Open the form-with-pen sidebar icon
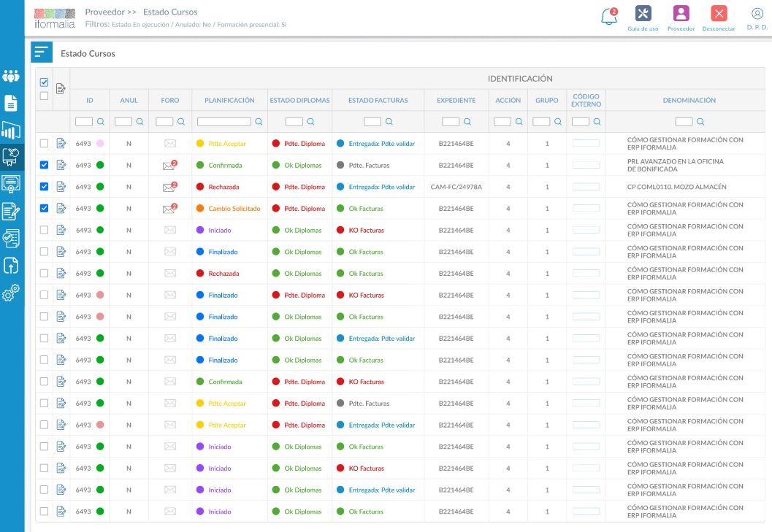 coord(11,211)
